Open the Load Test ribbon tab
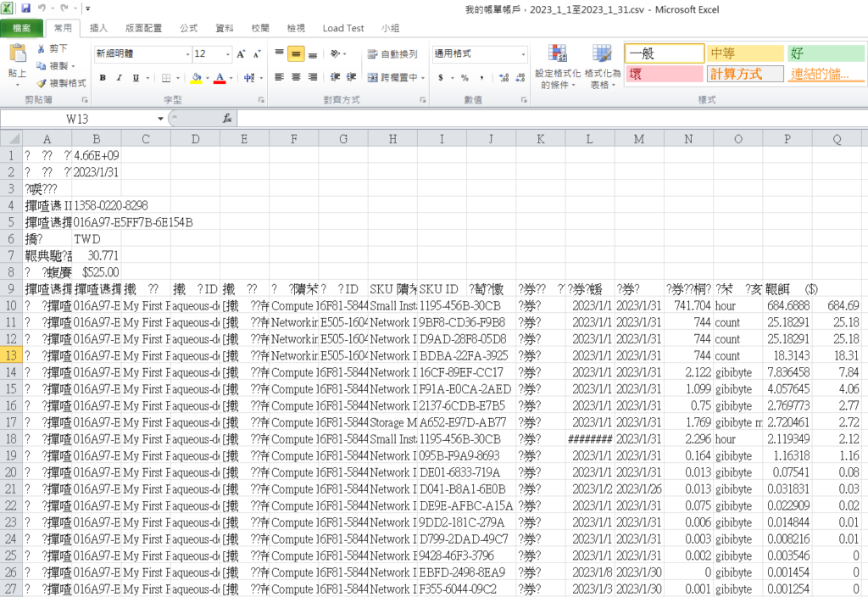The image size is (868, 597). click(345, 28)
